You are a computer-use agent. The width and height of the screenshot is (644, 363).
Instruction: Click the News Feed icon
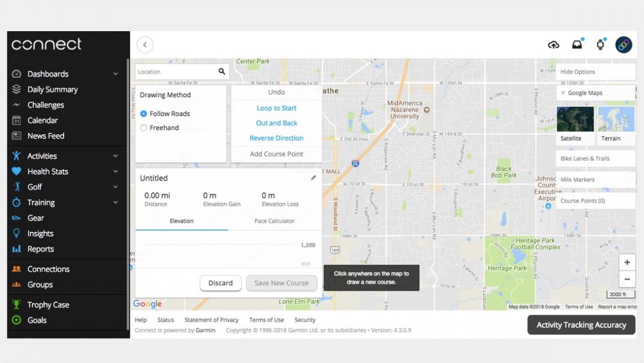tap(17, 136)
